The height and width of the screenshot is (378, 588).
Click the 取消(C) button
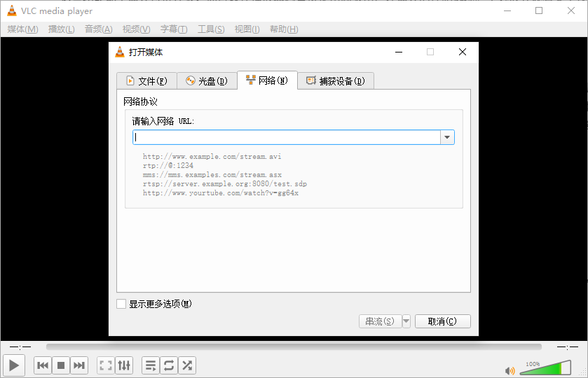442,321
